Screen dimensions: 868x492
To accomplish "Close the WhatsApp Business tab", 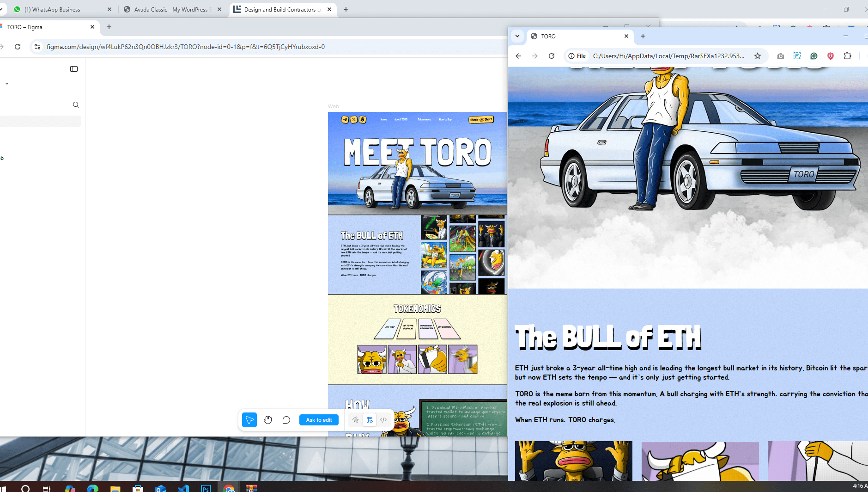I will pyautogui.click(x=109, y=9).
